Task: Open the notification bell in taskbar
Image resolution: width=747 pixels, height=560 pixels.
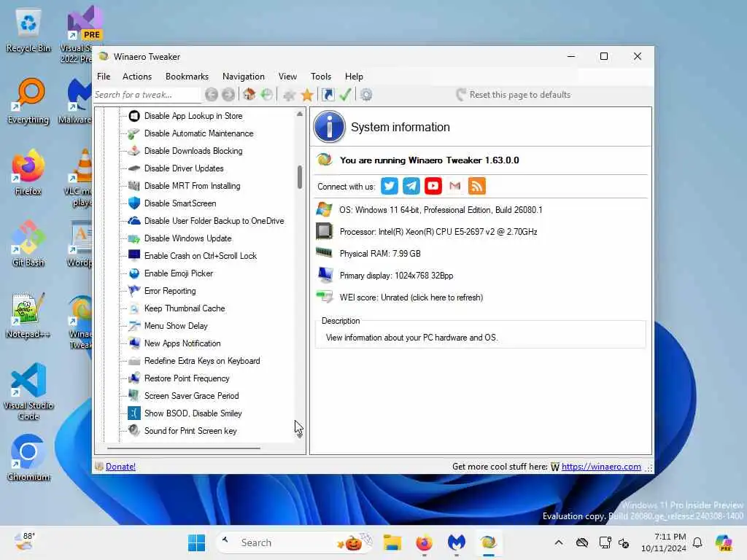Action: point(697,542)
